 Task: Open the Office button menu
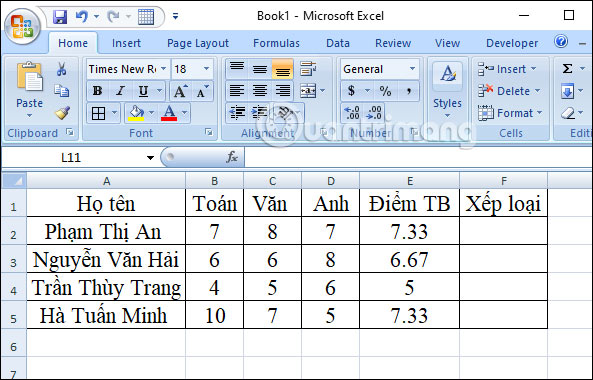[x=22, y=27]
